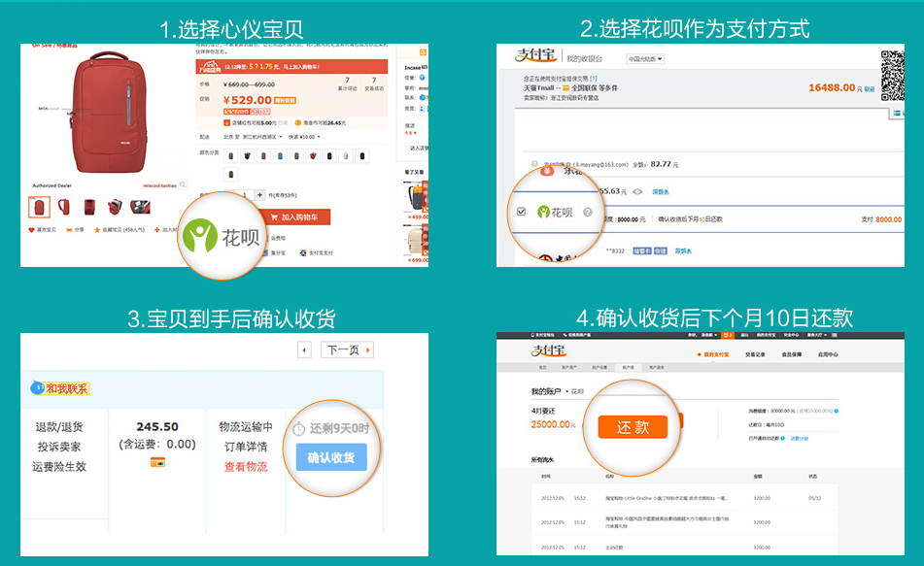Click the card icon under 245.50

[x=157, y=462]
